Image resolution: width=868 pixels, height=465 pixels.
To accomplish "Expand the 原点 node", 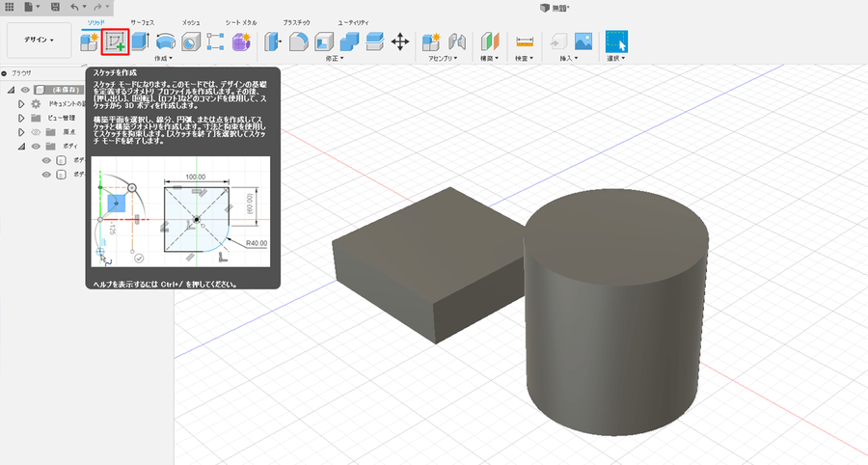I will tap(21, 132).
